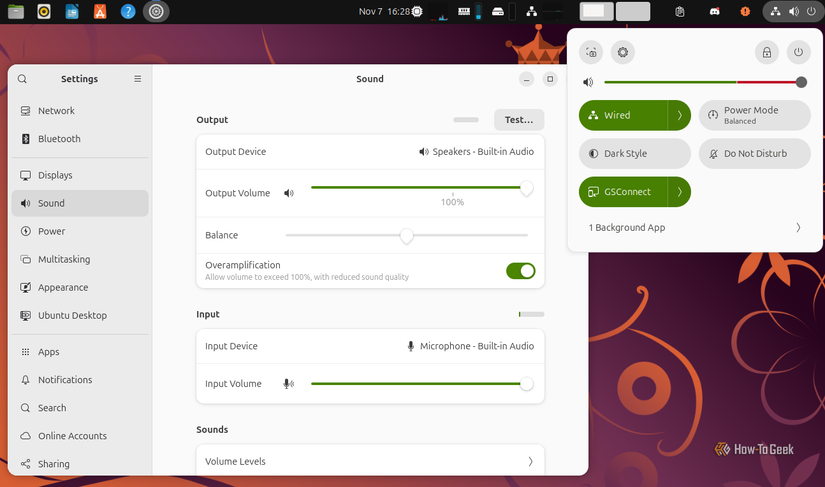Open Sharing settings
Image resolution: width=825 pixels, height=487 pixels.
point(80,464)
